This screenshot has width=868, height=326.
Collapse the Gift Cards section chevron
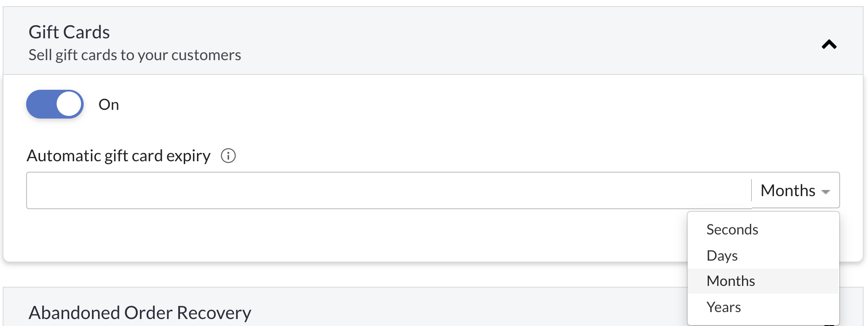point(829,44)
